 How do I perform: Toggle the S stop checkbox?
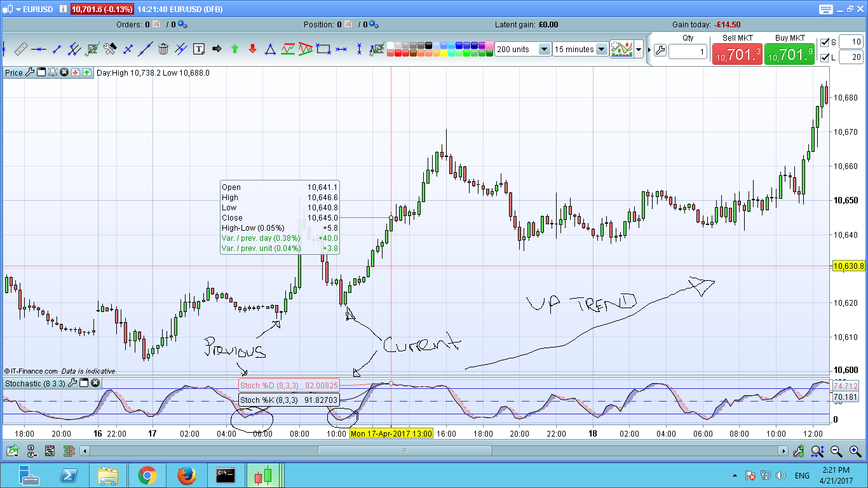(x=825, y=43)
